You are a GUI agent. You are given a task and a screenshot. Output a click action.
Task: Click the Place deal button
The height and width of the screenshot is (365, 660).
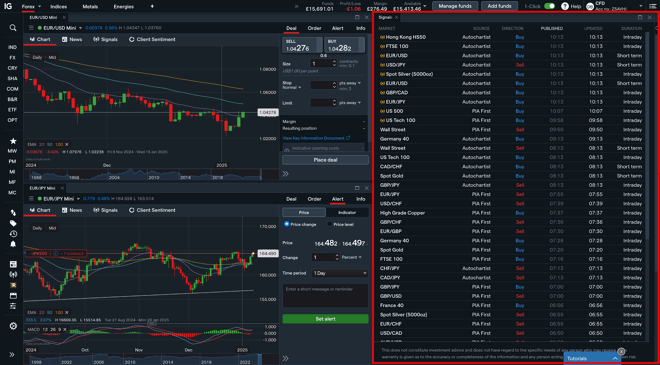pos(325,160)
